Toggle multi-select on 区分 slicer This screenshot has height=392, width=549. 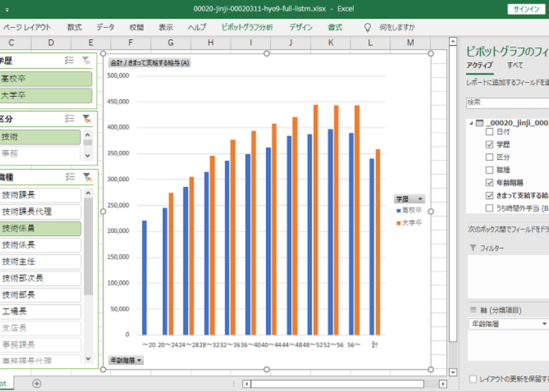click(70, 119)
